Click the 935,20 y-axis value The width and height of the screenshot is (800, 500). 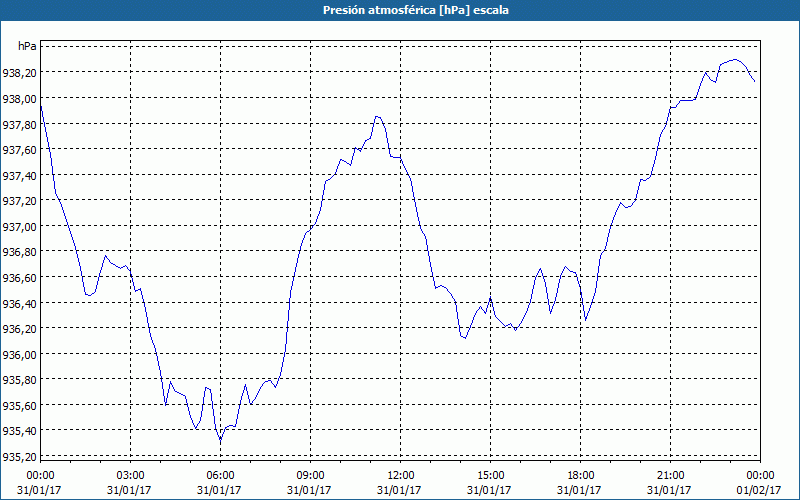coord(19,457)
